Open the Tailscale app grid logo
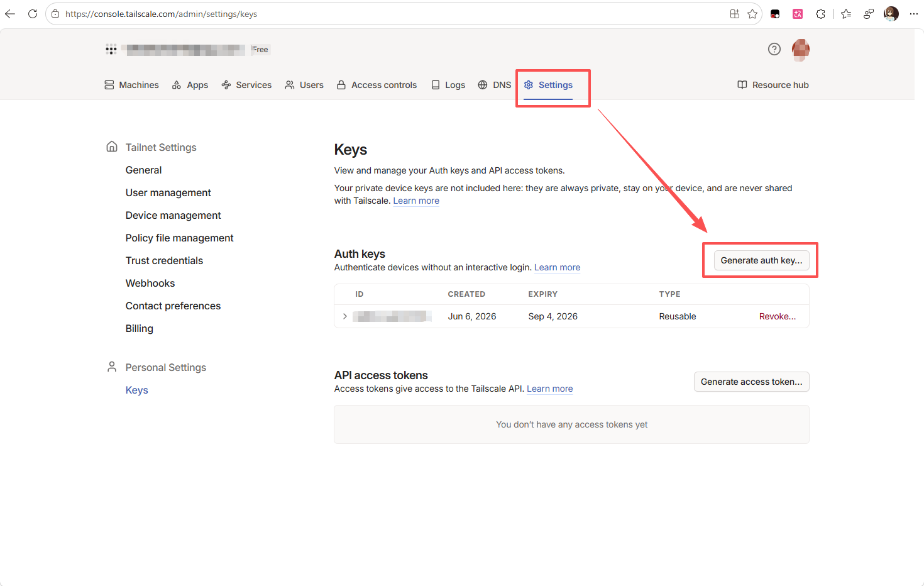 (x=111, y=50)
